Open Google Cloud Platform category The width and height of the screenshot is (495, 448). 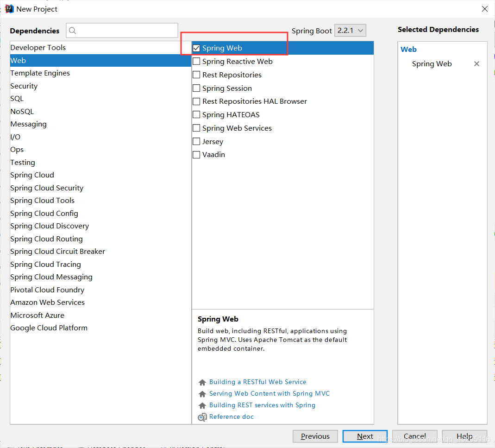(100, 328)
